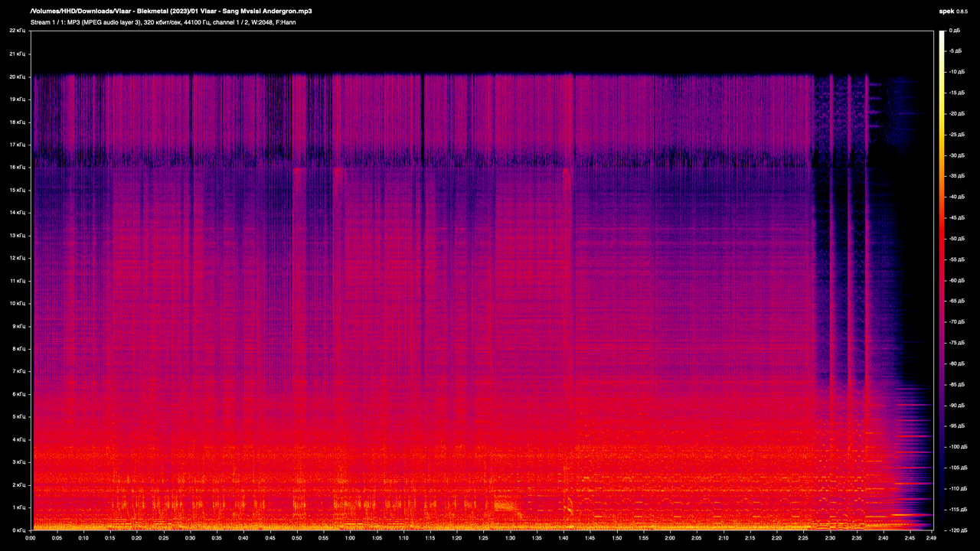980x551 pixels.
Task: Pick the 14 кГц frequency axis label
Action: click(17, 212)
